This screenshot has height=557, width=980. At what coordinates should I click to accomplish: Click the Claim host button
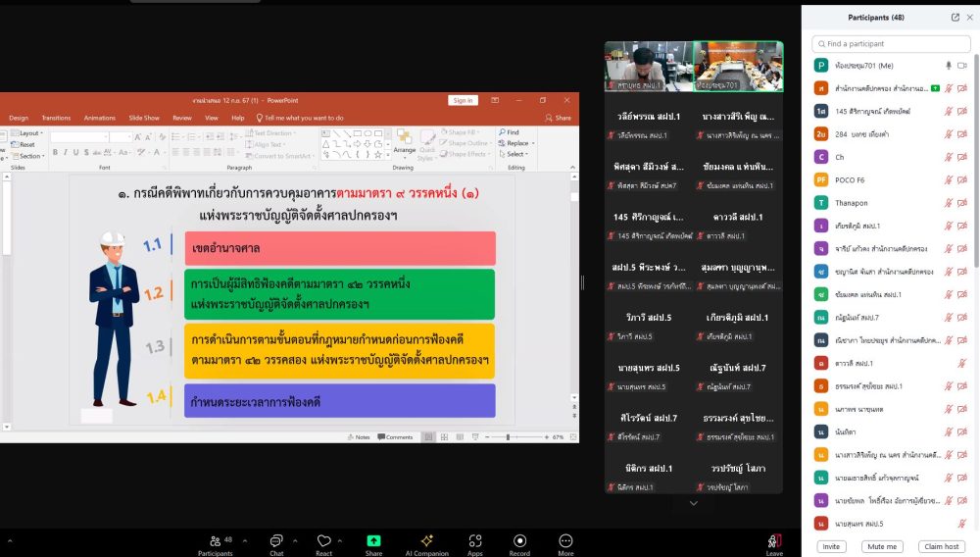coord(942,546)
